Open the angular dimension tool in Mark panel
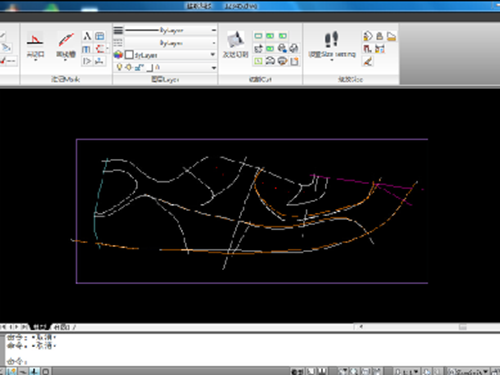The image size is (500, 375). 35,45
